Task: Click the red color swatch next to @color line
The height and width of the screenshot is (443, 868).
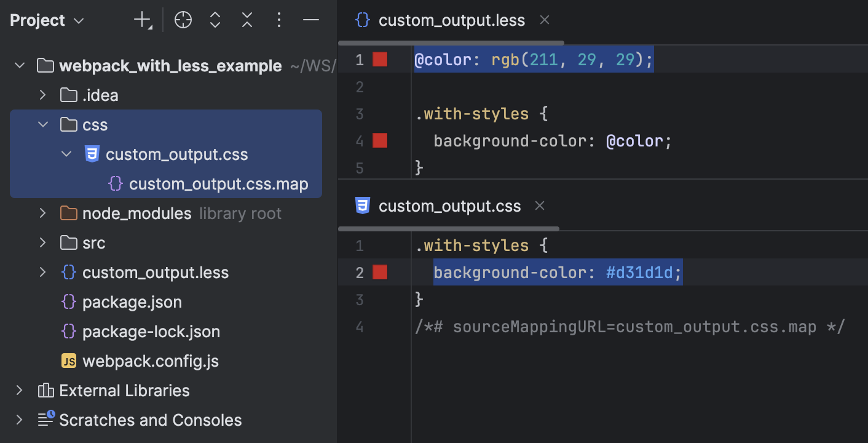Action: (x=380, y=59)
